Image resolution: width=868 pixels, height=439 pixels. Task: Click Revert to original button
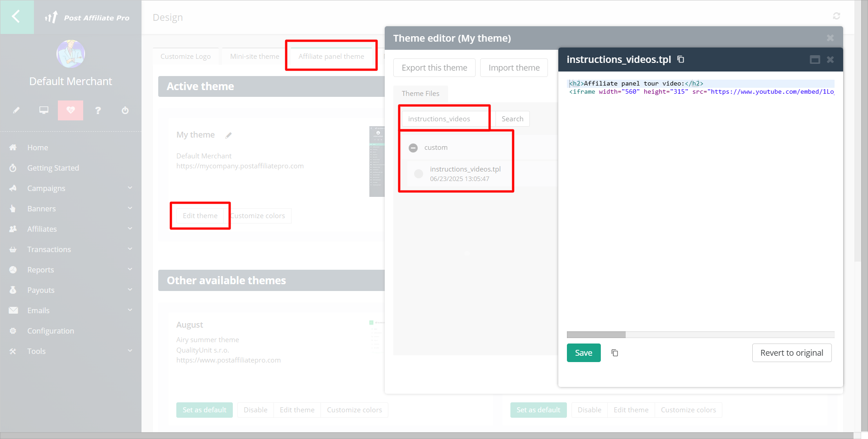point(792,353)
